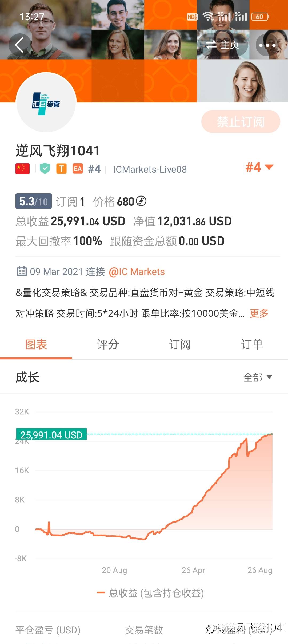Tap the green verified shield badge
The width and height of the screenshot is (288, 644).
coord(45,169)
